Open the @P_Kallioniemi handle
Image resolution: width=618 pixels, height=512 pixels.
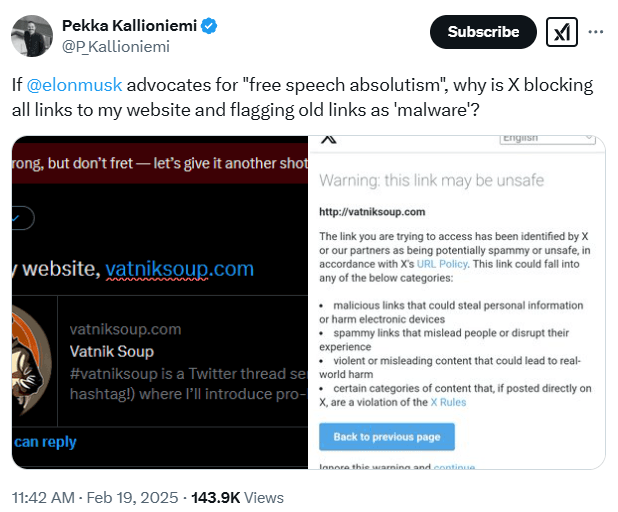click(x=116, y=45)
